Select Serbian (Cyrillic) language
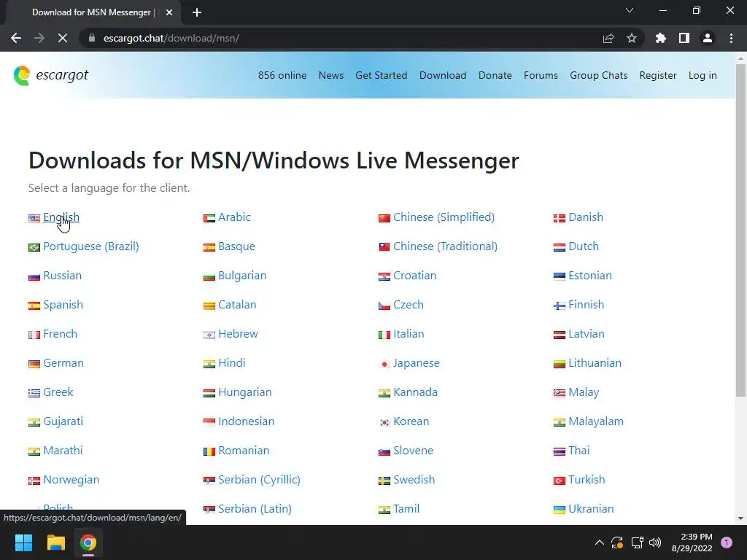This screenshot has width=747, height=560. pos(259,479)
